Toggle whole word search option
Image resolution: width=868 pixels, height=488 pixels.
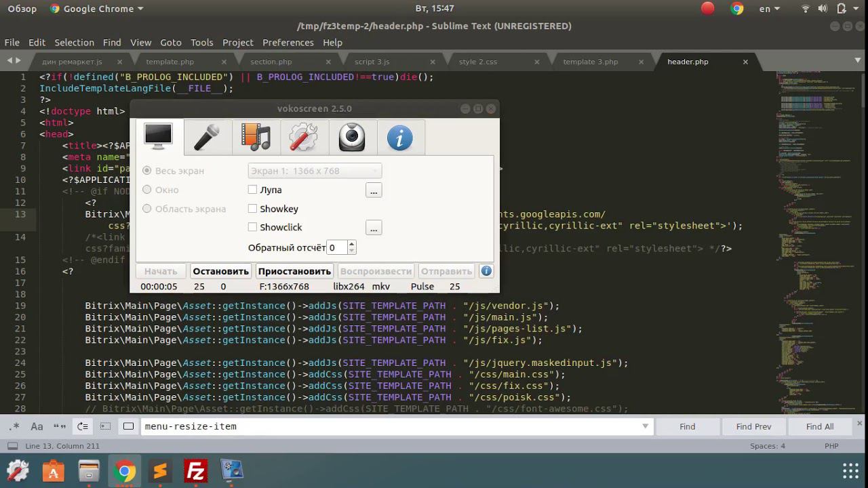[x=60, y=426]
